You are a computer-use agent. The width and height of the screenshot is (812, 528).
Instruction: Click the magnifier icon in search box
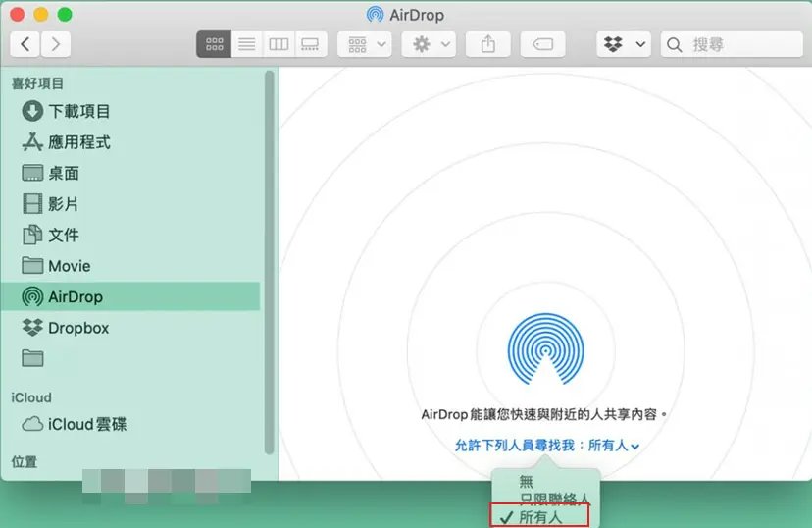point(674,45)
